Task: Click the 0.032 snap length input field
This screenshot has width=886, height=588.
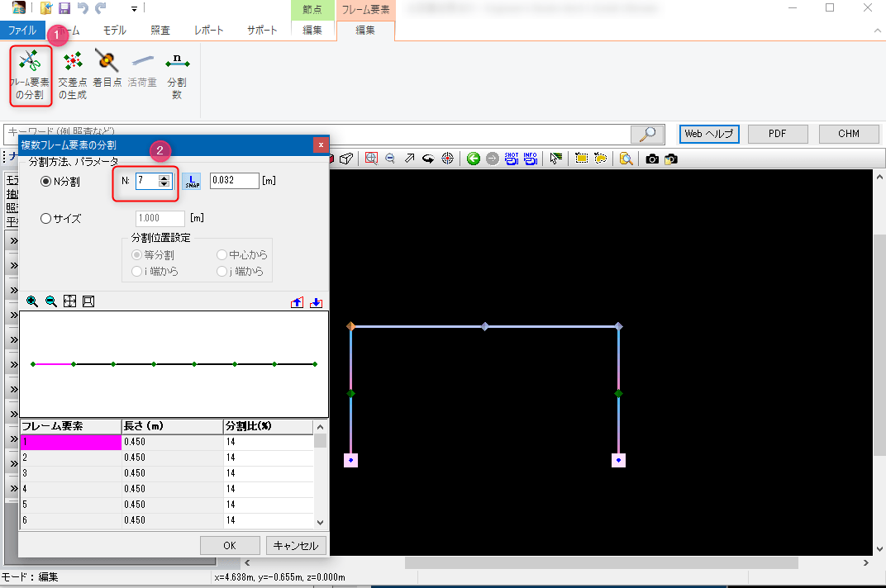Action: 234,181
